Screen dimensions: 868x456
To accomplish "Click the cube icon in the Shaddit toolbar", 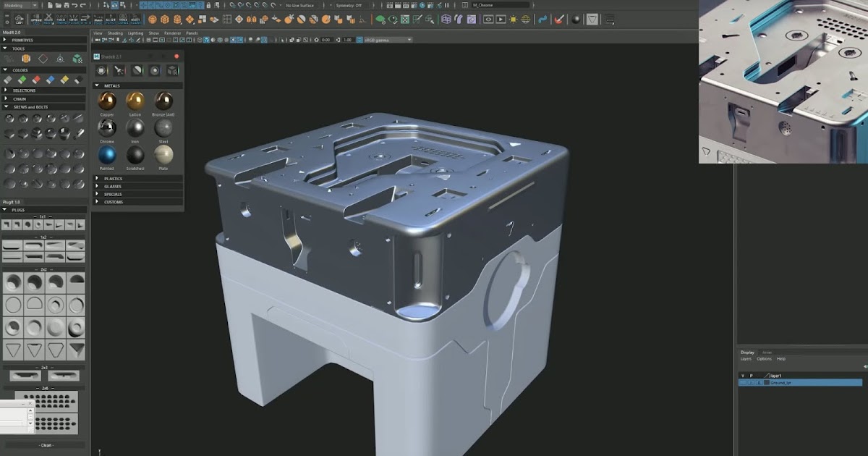I will pyautogui.click(x=171, y=72).
